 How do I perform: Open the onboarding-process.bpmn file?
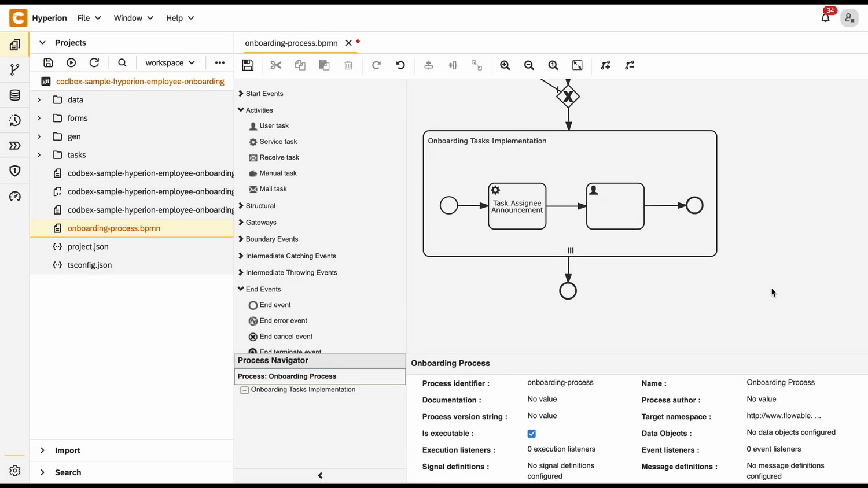tap(113, 228)
